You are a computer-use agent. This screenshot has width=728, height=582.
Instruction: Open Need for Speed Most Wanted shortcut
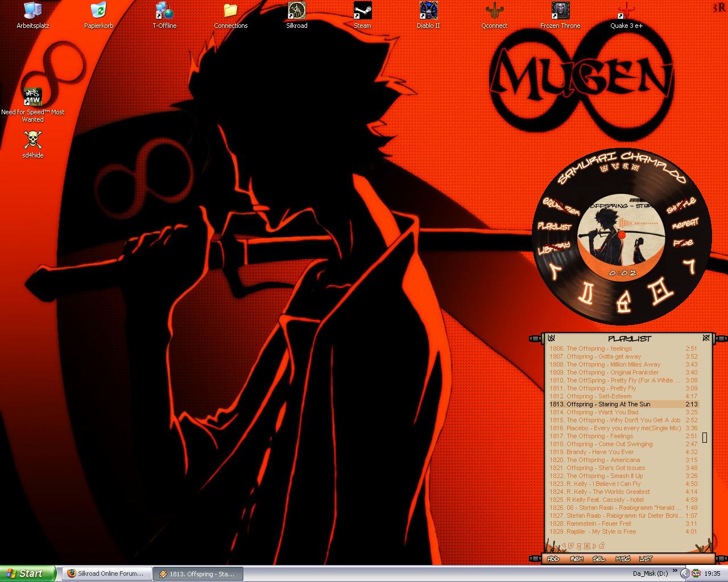(x=33, y=97)
